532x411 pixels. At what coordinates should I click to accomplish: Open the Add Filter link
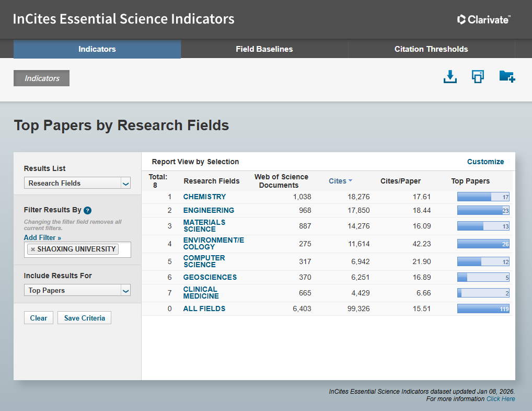[42, 237]
